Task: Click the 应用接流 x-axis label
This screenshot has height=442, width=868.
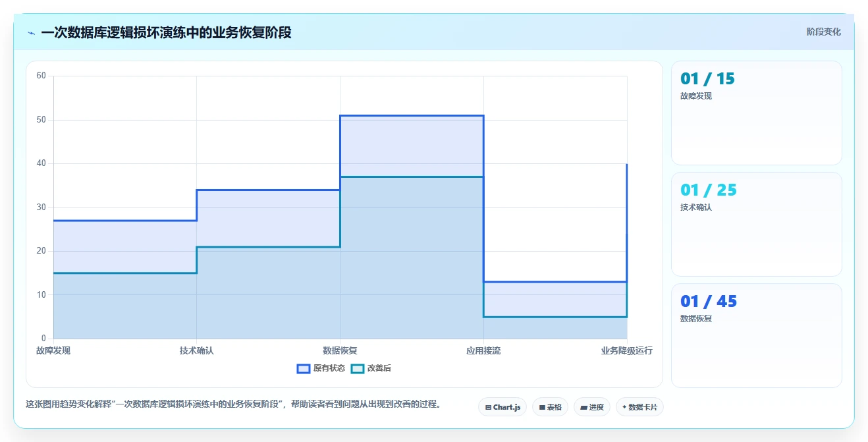Action: pyautogui.click(x=483, y=350)
